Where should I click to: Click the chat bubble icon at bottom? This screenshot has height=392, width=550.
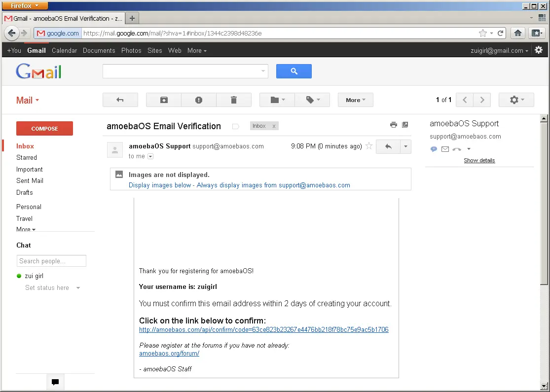point(55,382)
